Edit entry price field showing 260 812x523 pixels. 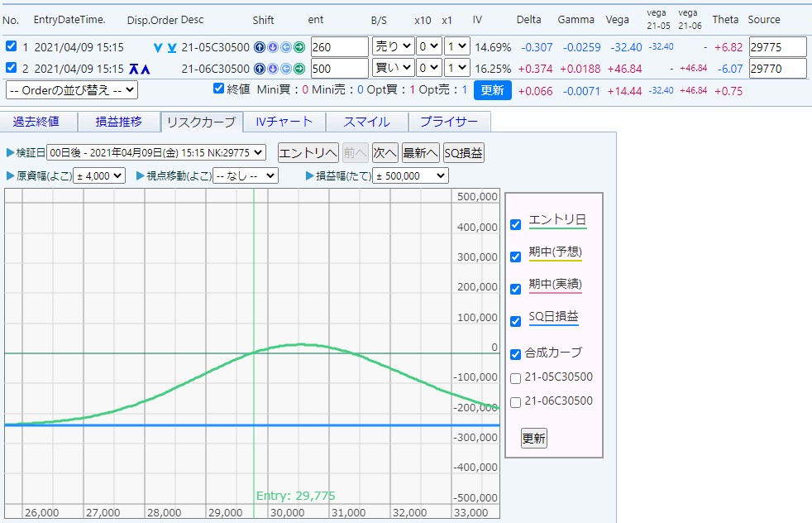coord(340,47)
